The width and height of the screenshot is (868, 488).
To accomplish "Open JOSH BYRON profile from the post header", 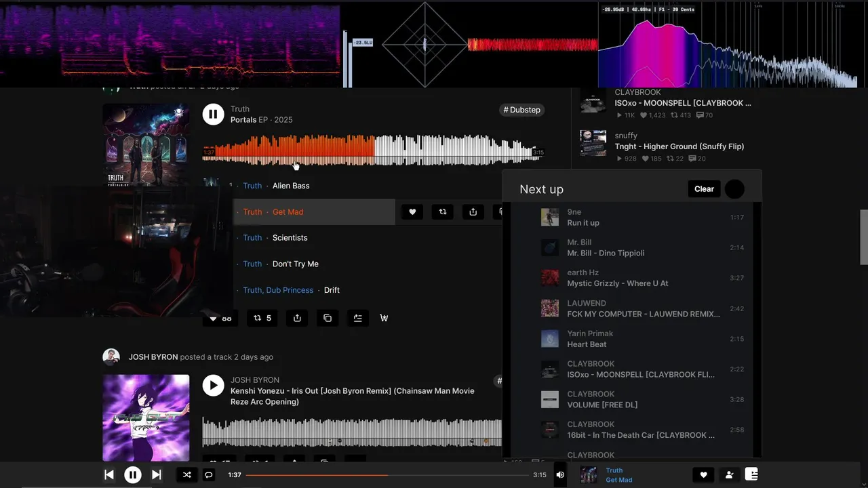I will click(x=153, y=357).
